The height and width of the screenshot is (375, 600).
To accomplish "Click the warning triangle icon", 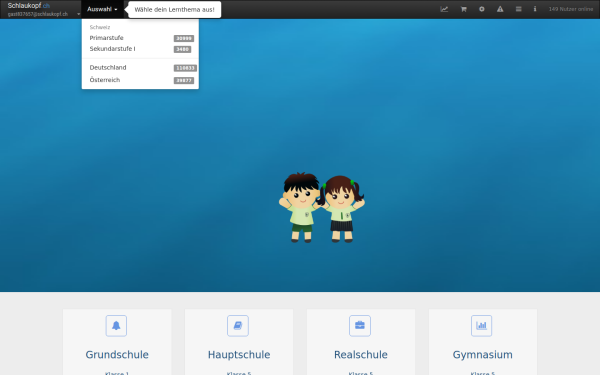I will point(500,9).
